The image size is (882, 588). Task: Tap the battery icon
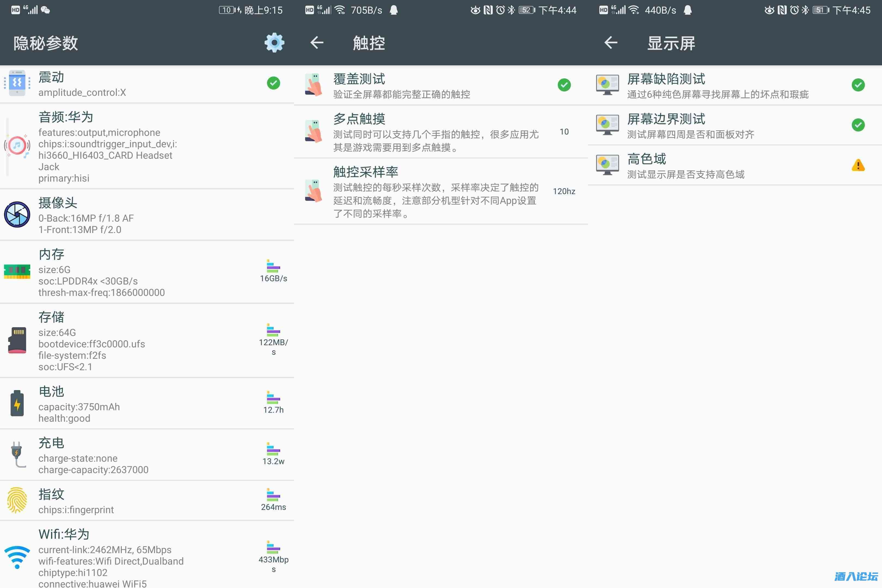click(x=17, y=403)
